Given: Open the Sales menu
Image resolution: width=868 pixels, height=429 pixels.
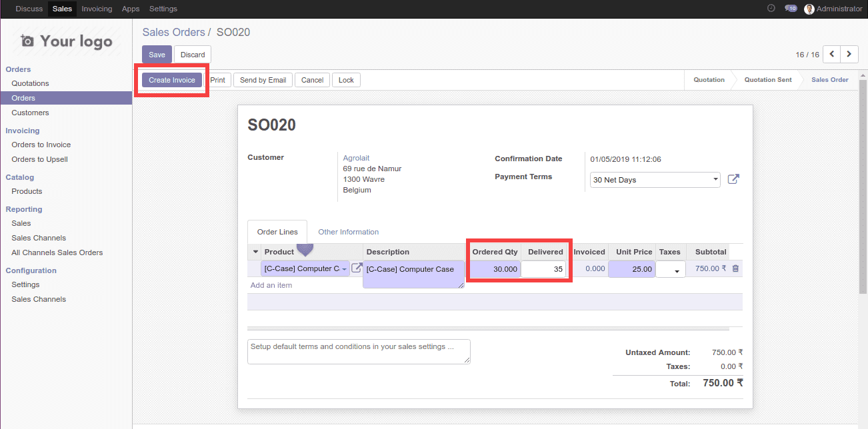Looking at the screenshot, I should (x=62, y=9).
